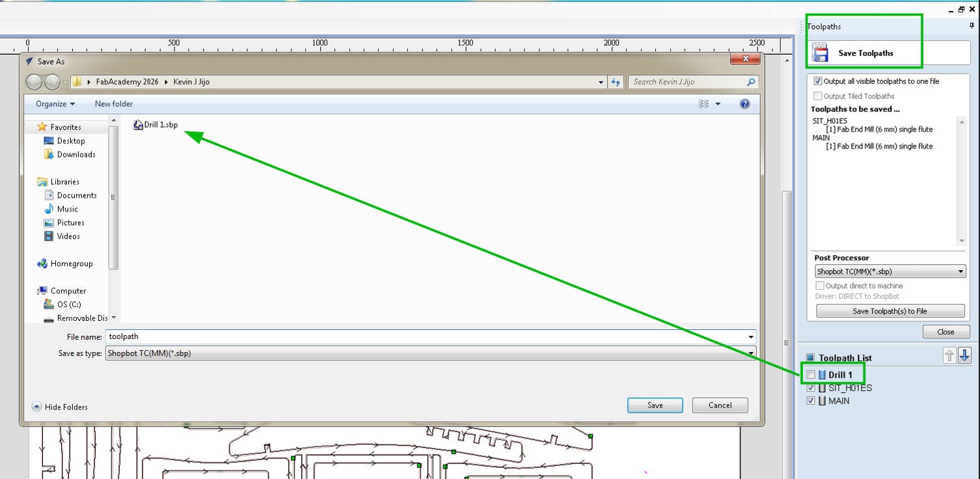
Task: Check the Drill 1 toolpath checkbox
Action: 811,375
